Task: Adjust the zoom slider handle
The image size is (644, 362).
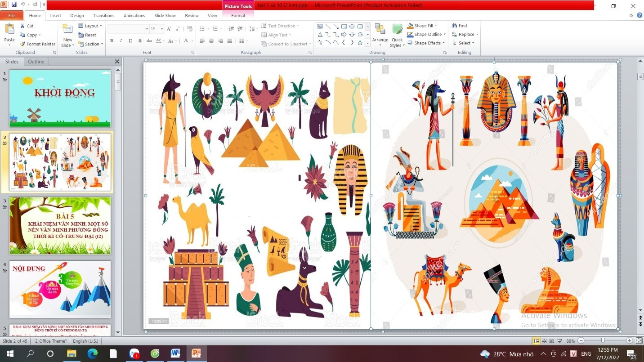Action: [603, 341]
